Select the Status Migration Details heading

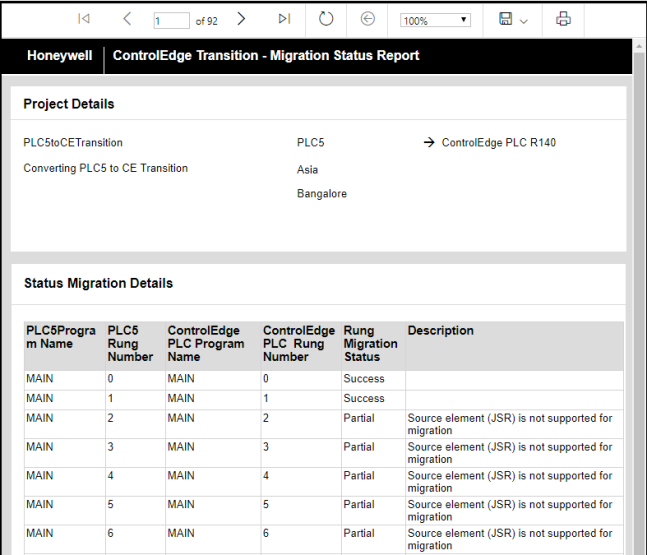point(98,284)
